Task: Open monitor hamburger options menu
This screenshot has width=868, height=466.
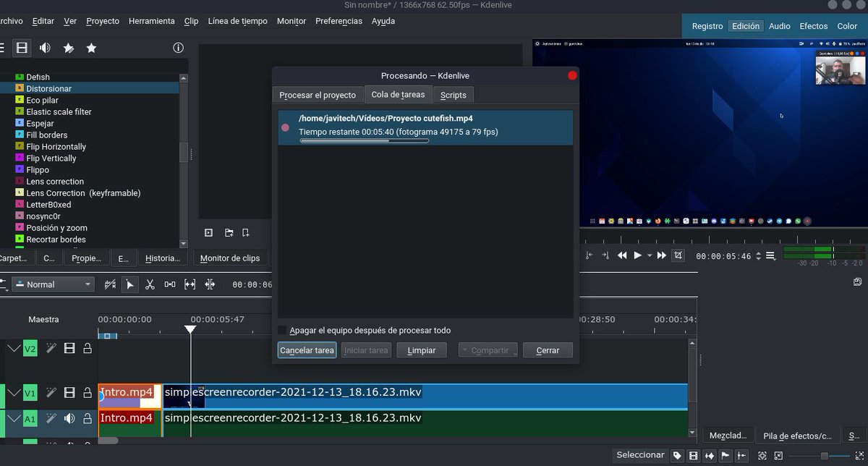Action: [770, 255]
